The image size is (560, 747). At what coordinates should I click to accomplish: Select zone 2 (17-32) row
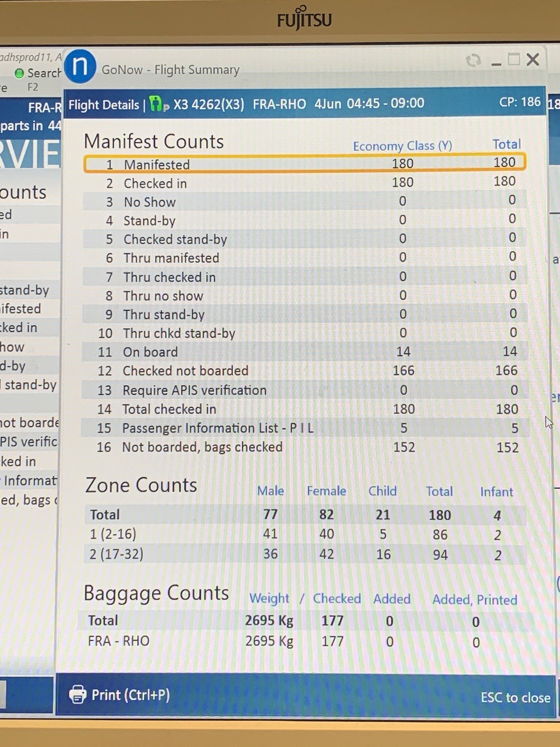[304, 554]
